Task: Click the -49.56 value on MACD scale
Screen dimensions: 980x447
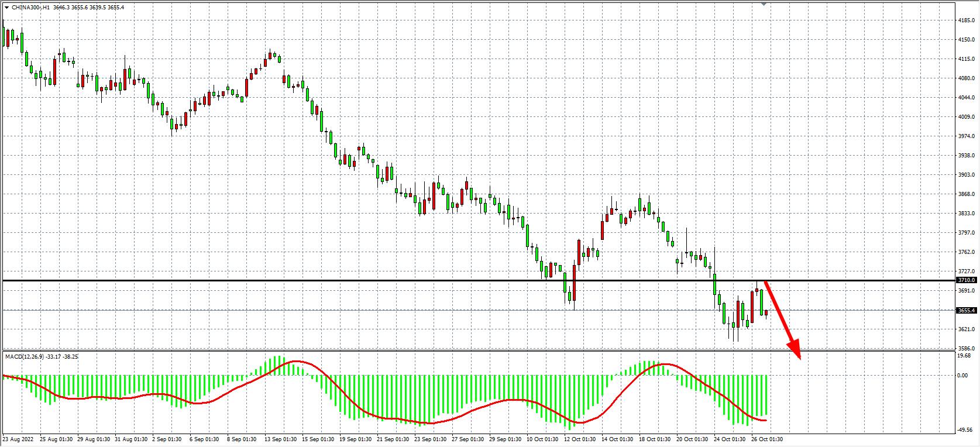Action: click(x=965, y=429)
